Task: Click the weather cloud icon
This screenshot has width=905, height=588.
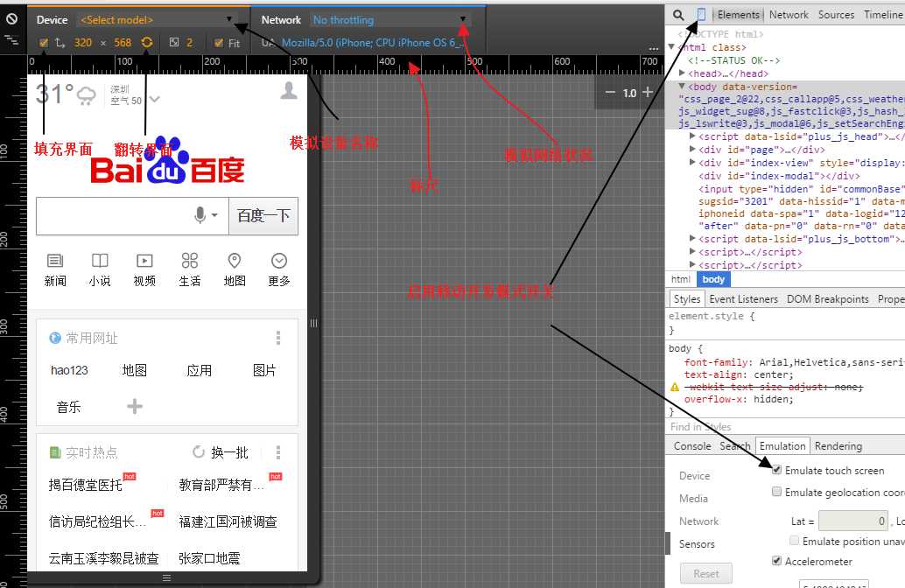Action: (x=86, y=95)
